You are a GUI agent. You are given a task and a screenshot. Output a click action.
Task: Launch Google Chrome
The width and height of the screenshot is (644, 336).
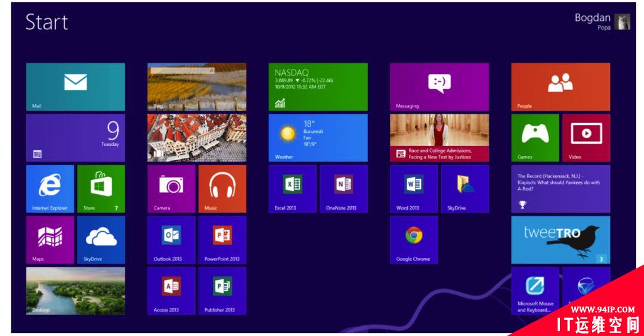(414, 240)
